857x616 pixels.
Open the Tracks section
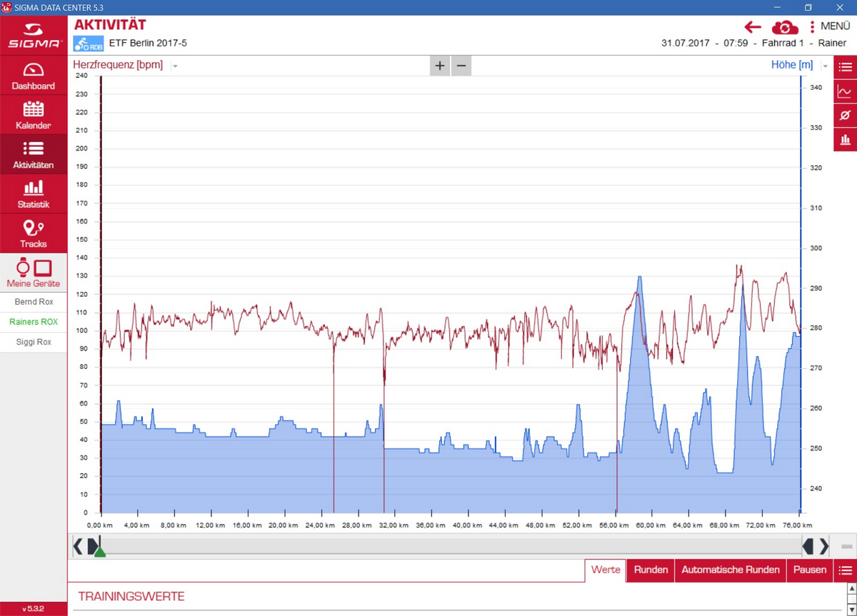[34, 233]
